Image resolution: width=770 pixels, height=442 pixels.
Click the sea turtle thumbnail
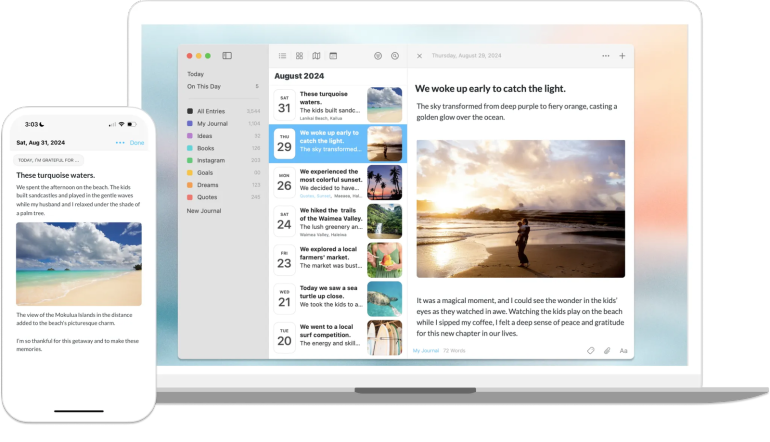click(385, 299)
